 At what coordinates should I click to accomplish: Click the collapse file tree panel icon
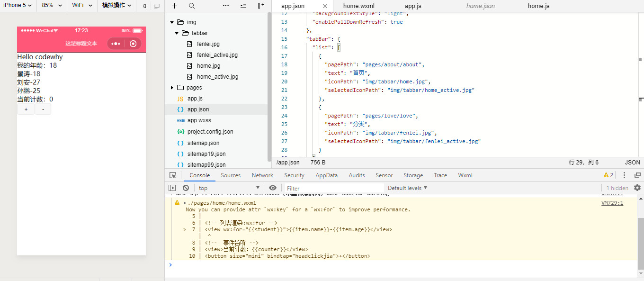pos(261,6)
